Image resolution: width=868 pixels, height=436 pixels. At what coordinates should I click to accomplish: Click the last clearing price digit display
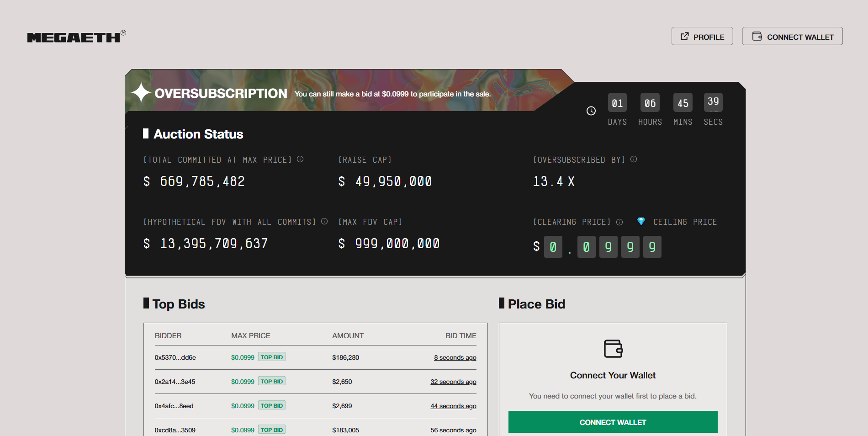click(652, 247)
